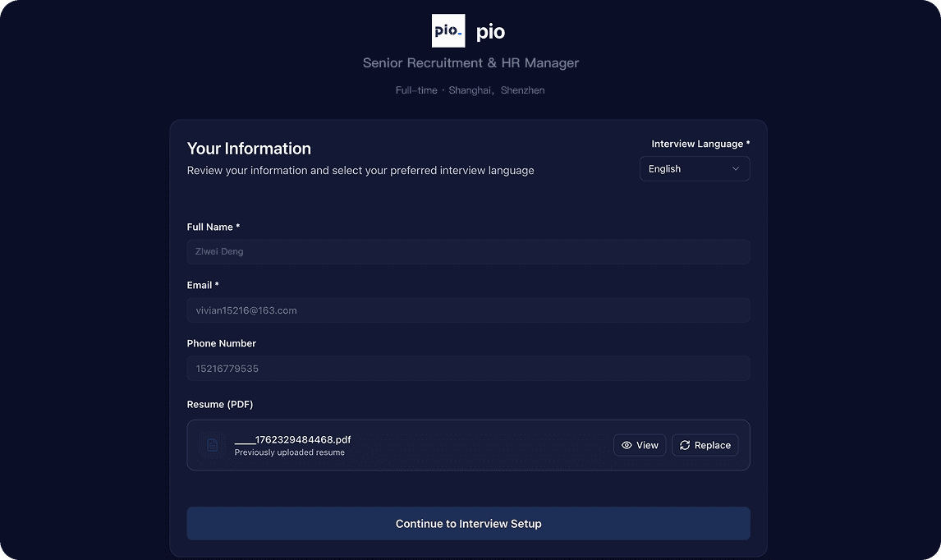This screenshot has width=941, height=560.
Task: Click the "Previously uploaded resume" caption
Action: (289, 452)
